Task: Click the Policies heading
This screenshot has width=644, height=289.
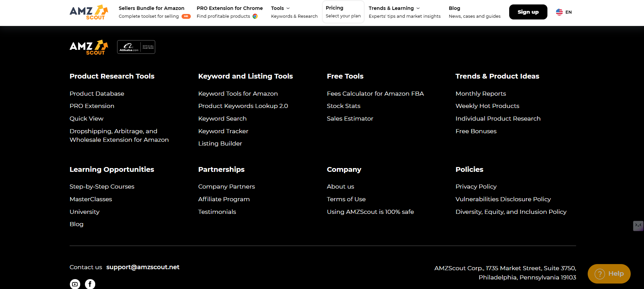Action: click(469, 169)
